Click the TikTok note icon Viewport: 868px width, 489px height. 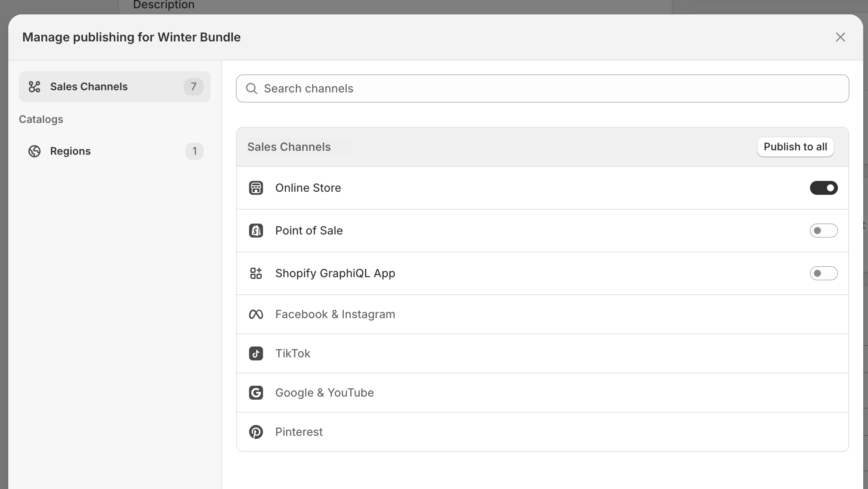[256, 353]
